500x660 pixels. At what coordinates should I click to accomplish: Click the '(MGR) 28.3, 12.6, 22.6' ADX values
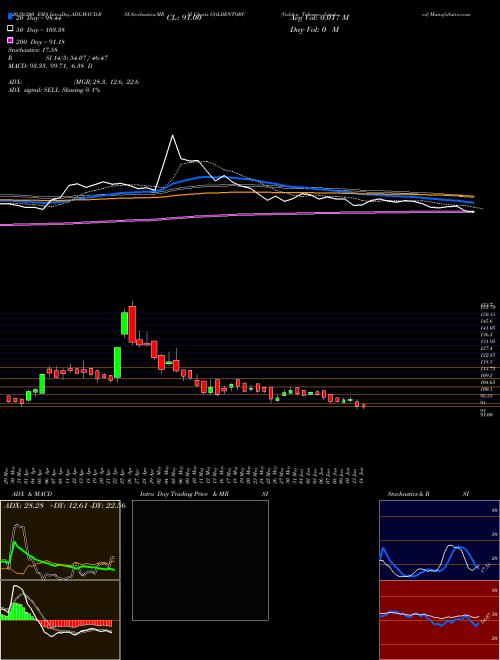[x=106, y=82]
